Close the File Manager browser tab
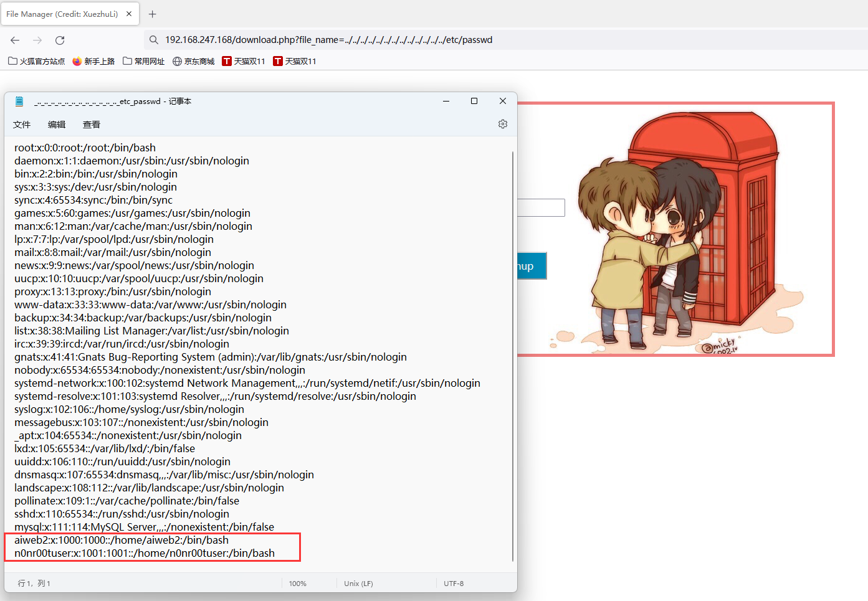Viewport: 868px width, 601px height. click(129, 14)
